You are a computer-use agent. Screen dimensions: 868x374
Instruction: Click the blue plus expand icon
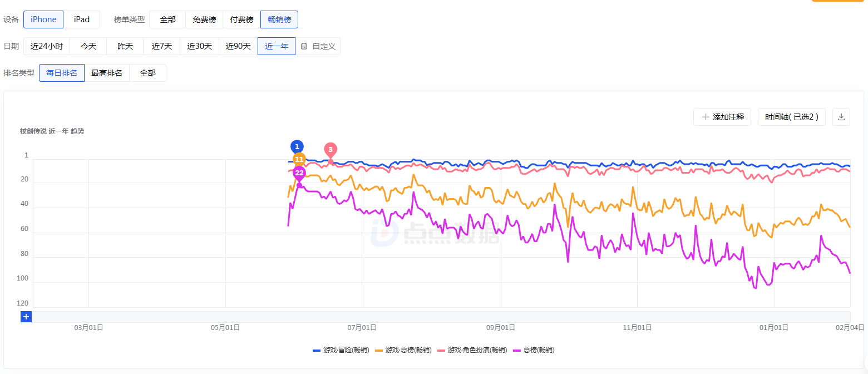[x=26, y=317]
